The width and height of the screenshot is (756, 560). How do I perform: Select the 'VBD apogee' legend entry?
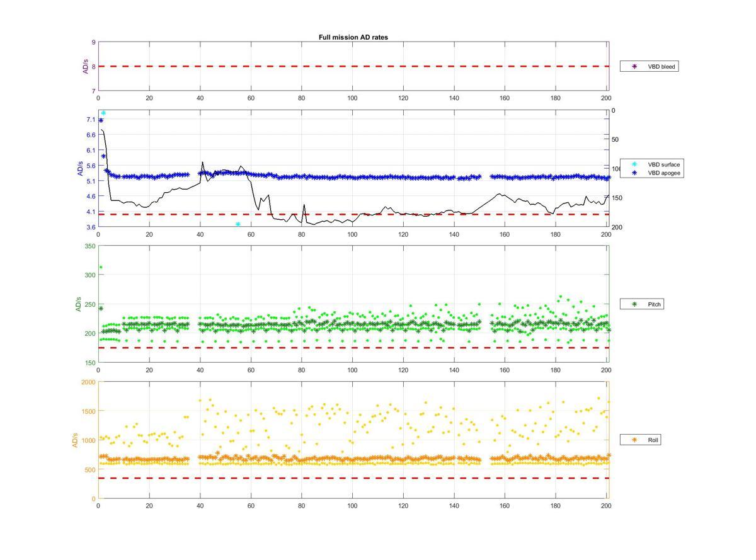(653, 173)
